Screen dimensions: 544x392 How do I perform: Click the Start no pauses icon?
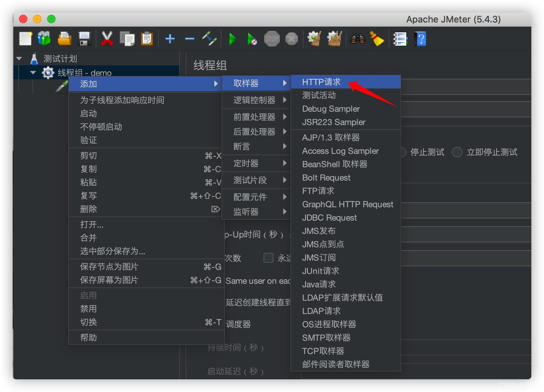click(252, 39)
